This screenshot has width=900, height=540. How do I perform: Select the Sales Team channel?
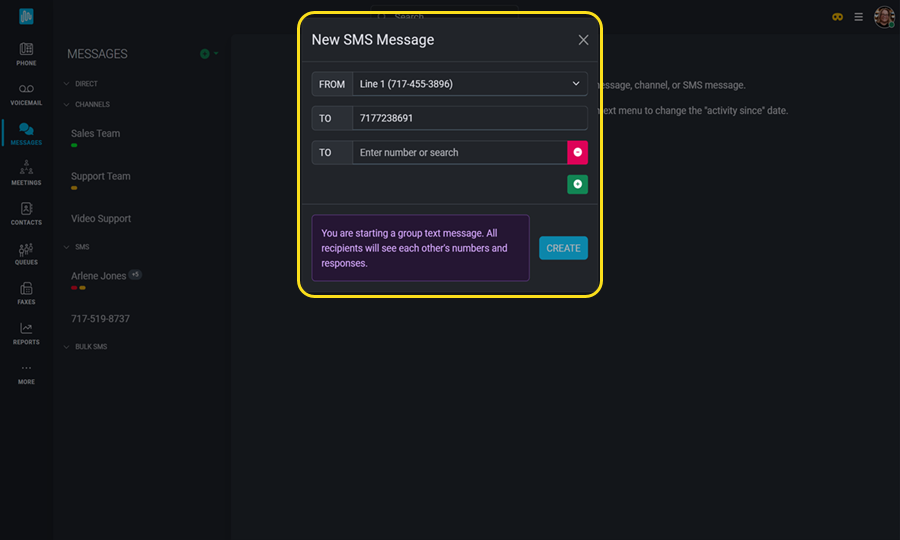point(95,133)
